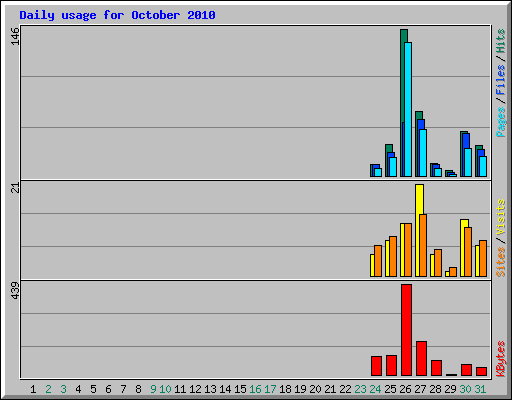Select the red KBytes bar for day 24
The image size is (512, 400).
[376, 366]
